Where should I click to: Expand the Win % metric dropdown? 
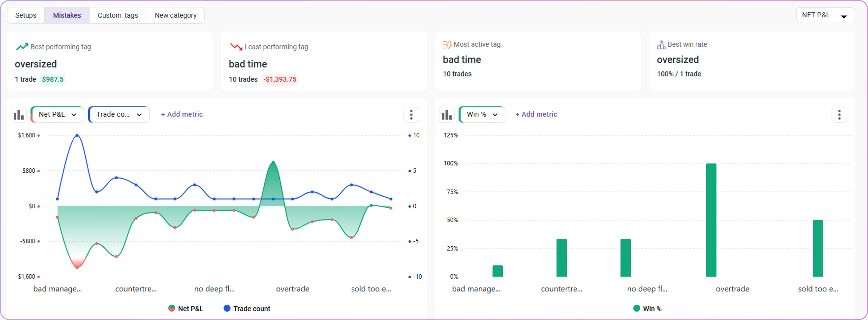[482, 114]
